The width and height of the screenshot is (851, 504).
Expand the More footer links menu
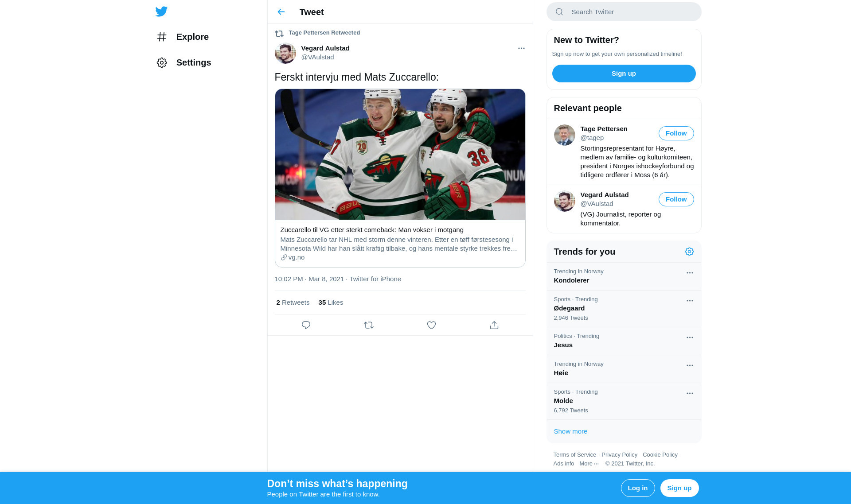pos(589,464)
